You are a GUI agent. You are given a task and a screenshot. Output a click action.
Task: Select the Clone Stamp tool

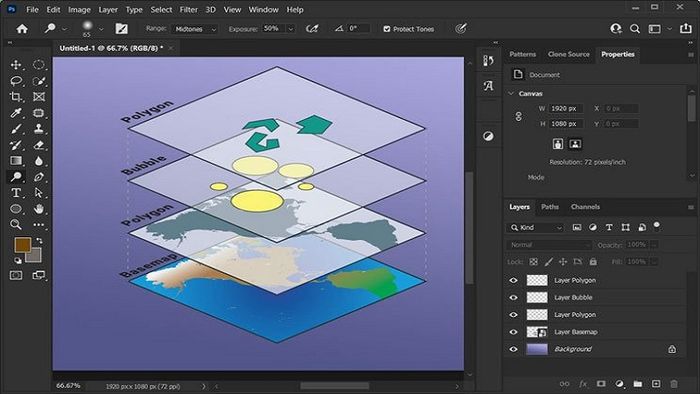39,129
